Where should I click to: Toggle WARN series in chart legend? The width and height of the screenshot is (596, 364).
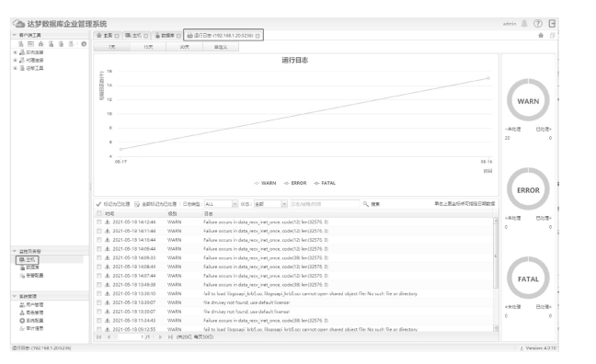(265, 183)
